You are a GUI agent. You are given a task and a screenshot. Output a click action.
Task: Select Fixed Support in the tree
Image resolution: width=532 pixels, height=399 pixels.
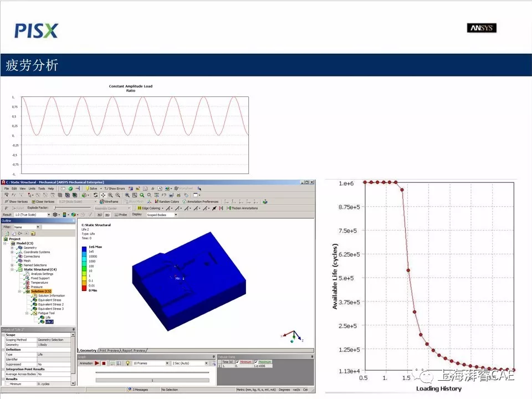40,278
